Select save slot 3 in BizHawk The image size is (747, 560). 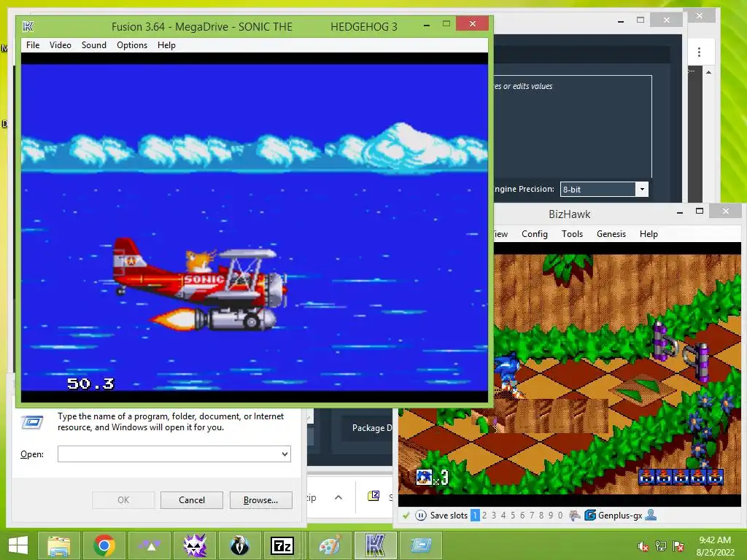tap(494, 516)
